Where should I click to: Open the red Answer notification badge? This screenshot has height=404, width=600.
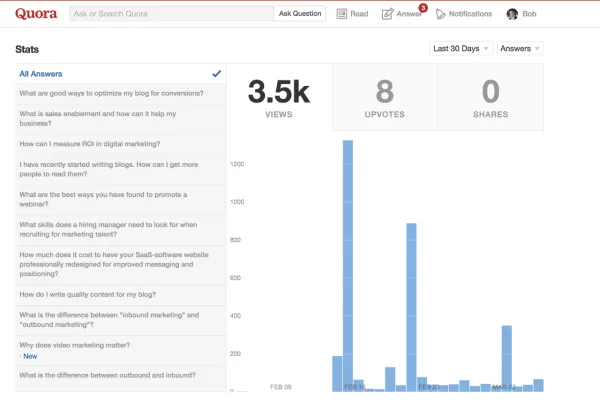pyautogui.click(x=423, y=8)
